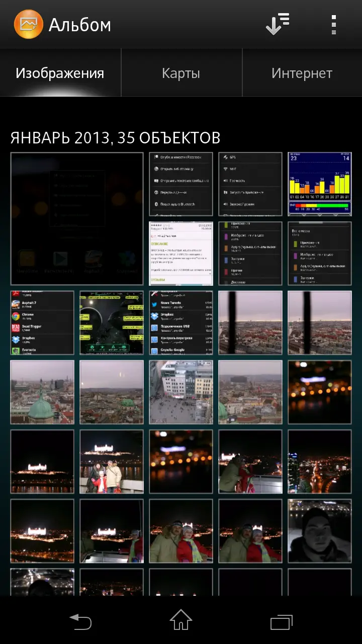
Task: Open the three-dot overflow menu
Action: coord(333,24)
